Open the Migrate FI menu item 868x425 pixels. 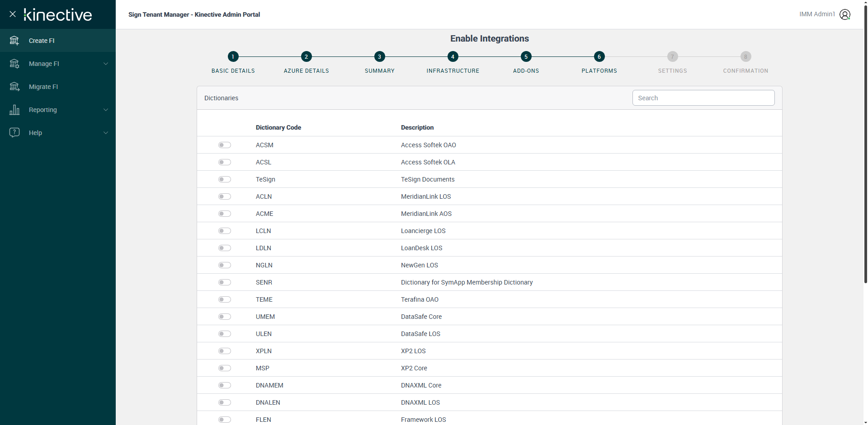(58, 87)
